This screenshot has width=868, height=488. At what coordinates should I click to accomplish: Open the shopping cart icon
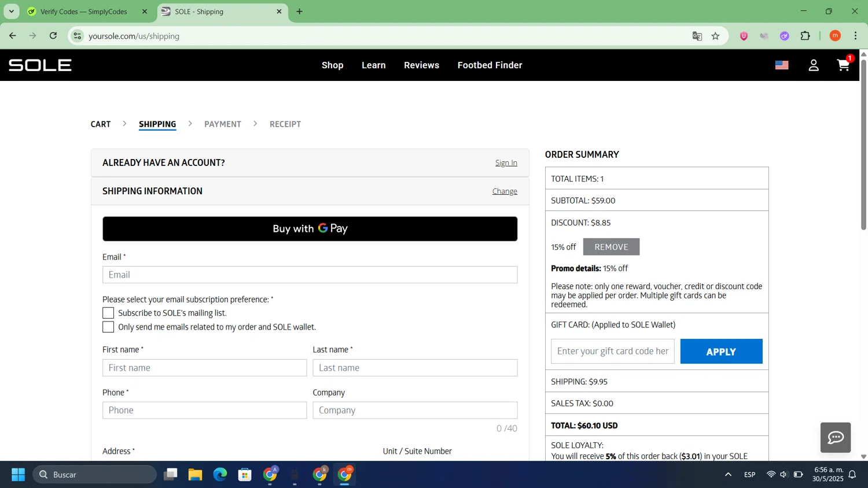point(844,65)
